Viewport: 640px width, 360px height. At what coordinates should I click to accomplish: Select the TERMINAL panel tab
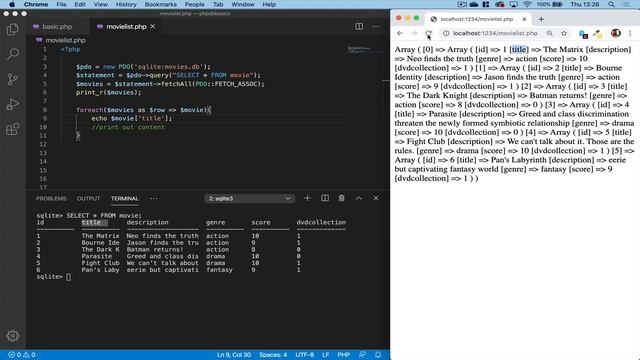click(x=124, y=198)
